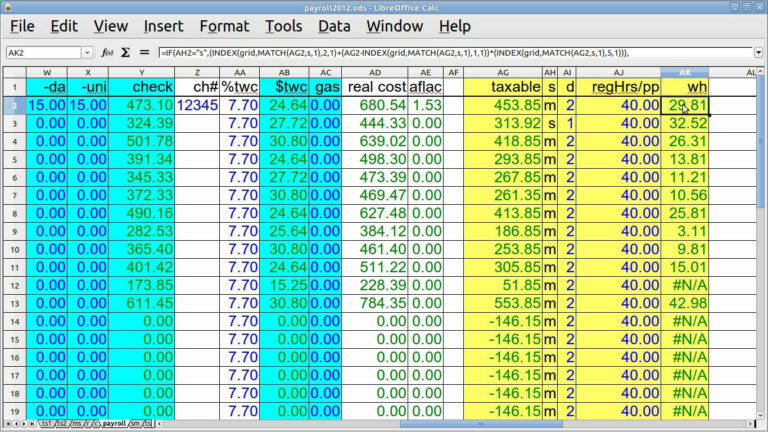Open the Name Box dropdown
The image size is (768, 432).
87,52
